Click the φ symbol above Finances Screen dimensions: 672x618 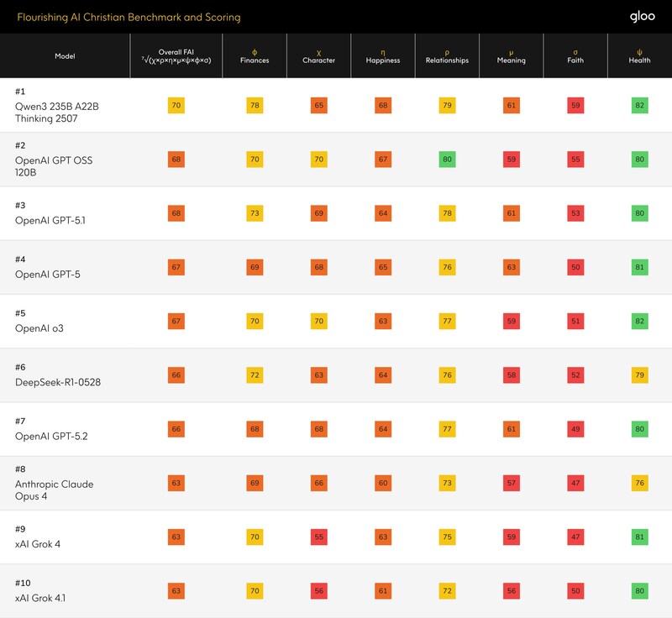tap(255, 51)
